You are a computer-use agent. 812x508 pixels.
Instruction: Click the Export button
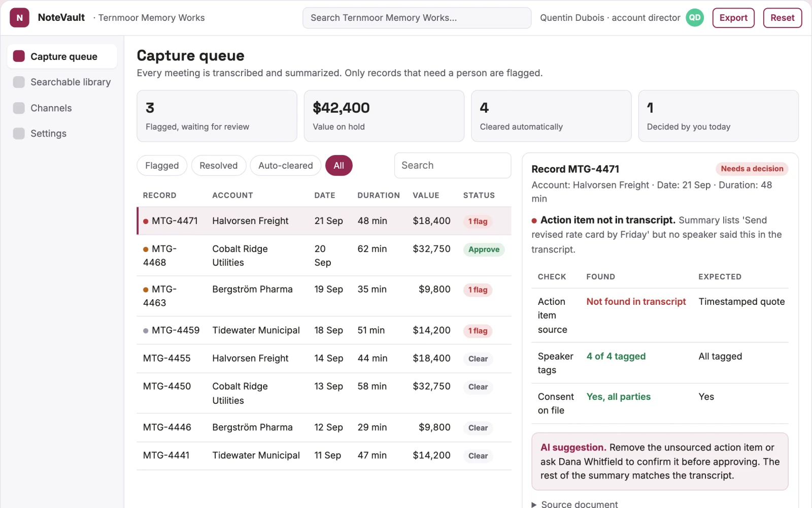pyautogui.click(x=733, y=18)
